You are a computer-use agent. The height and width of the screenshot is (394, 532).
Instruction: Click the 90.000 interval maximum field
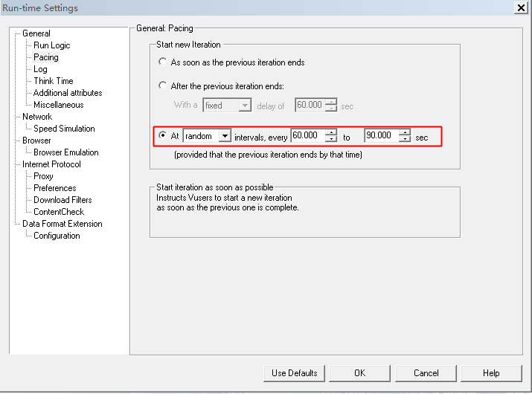[x=382, y=135]
